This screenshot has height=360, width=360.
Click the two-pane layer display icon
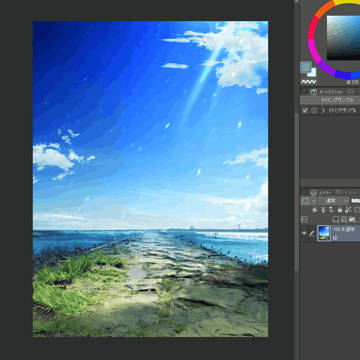click(304, 219)
